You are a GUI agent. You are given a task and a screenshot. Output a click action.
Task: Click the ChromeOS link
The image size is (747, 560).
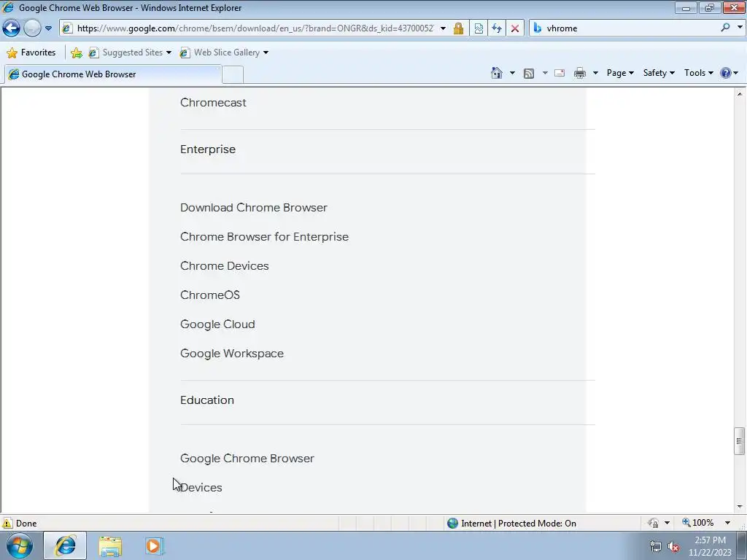click(210, 295)
